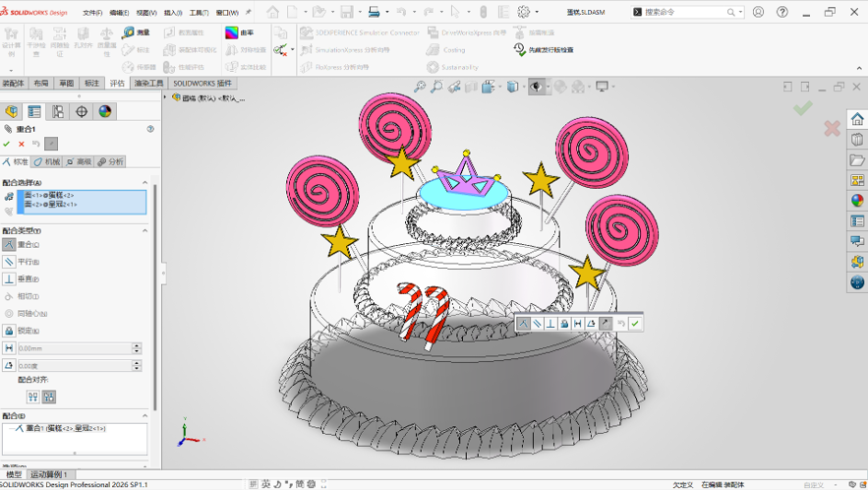Click the search commands input field
Screen dimensions: 868x490
tap(685, 12)
